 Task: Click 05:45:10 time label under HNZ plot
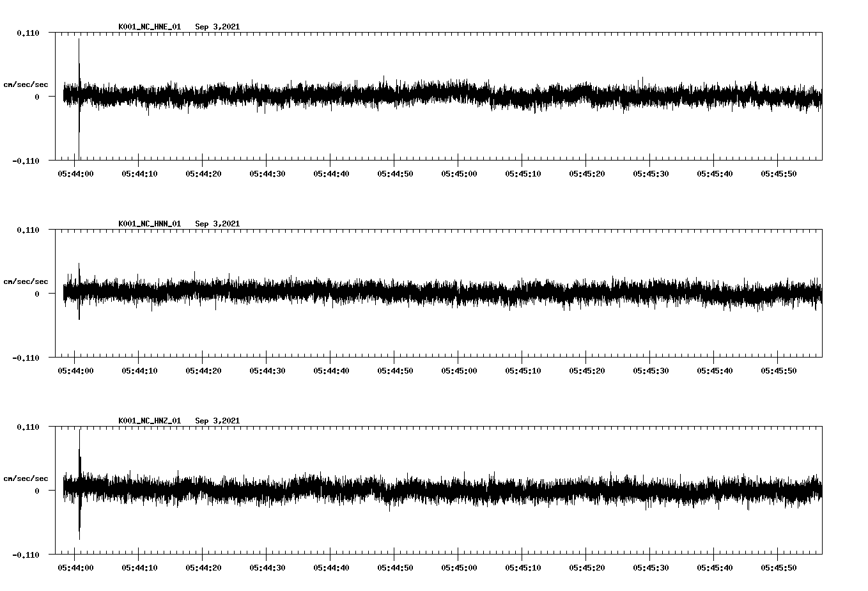(x=523, y=567)
